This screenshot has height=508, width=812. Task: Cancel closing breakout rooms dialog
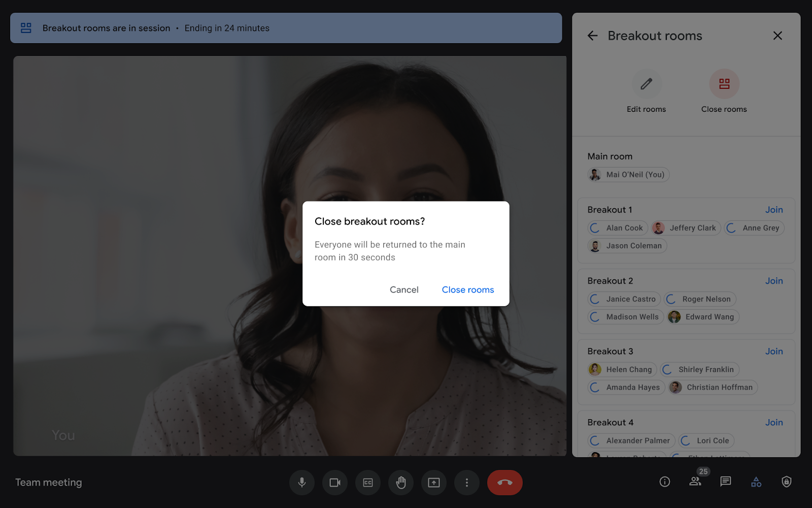pos(404,290)
